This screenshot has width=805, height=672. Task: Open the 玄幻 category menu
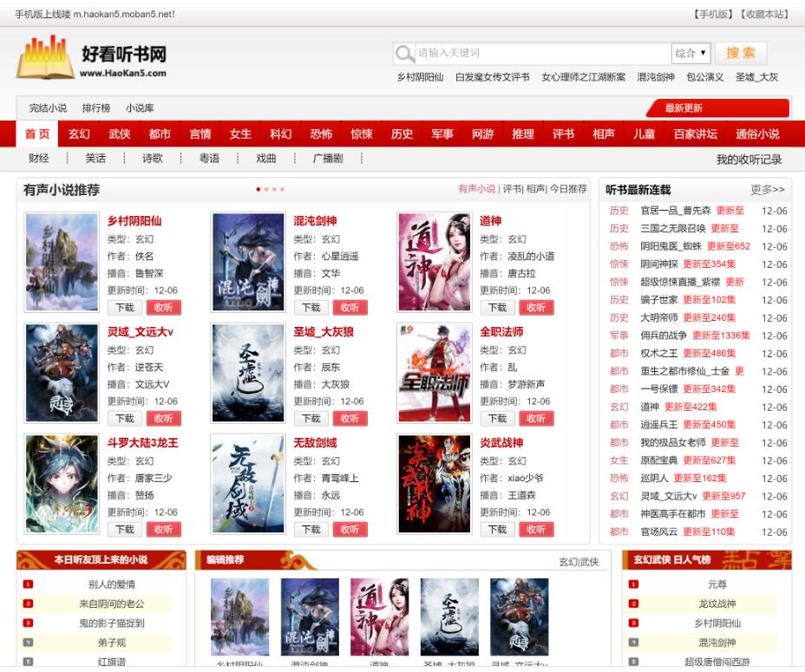pos(79,134)
